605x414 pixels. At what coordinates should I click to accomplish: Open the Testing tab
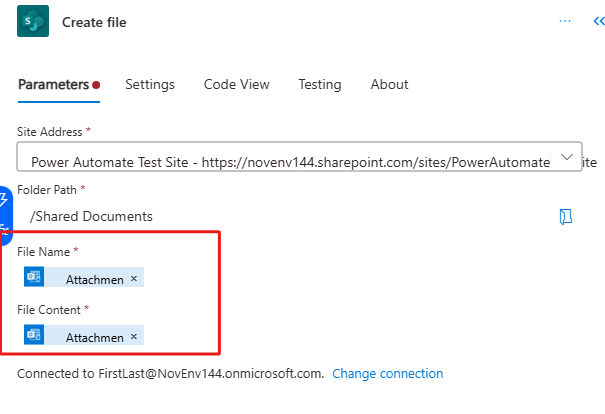click(x=319, y=84)
